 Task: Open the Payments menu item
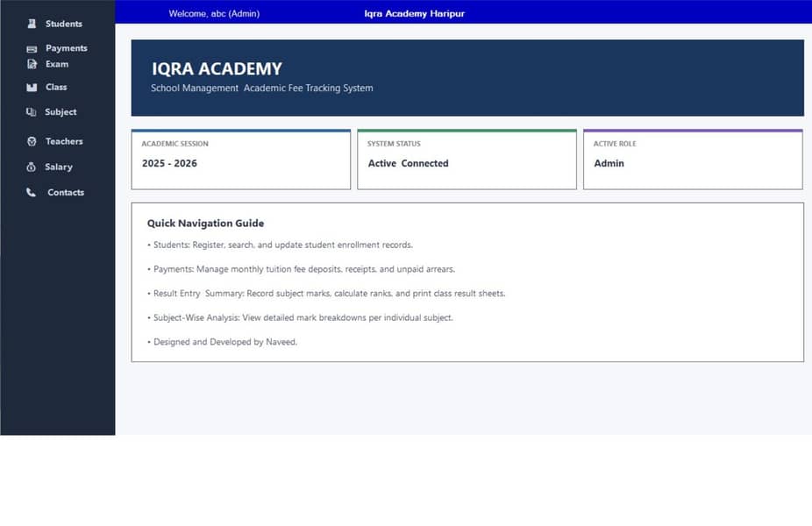(67, 48)
